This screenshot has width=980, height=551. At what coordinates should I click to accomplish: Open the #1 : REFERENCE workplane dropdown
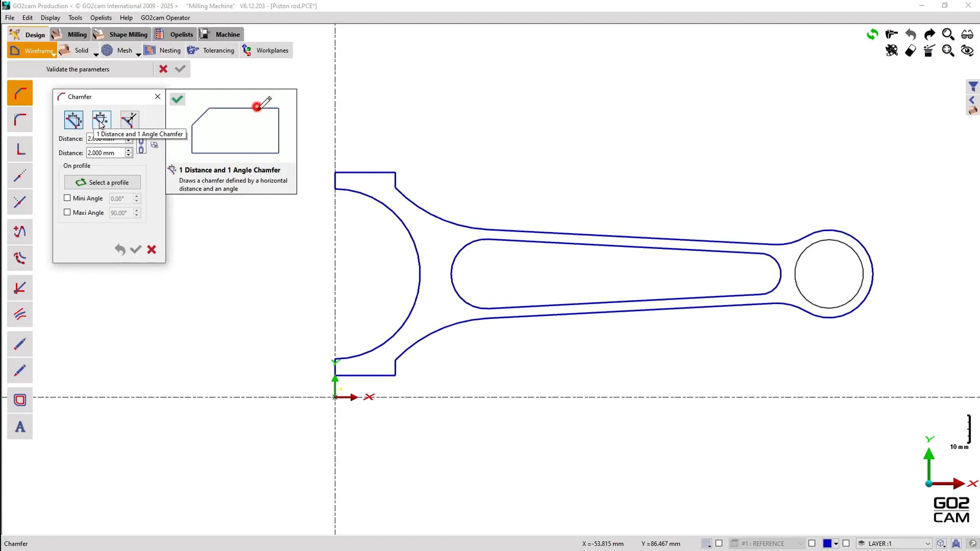[x=767, y=543]
